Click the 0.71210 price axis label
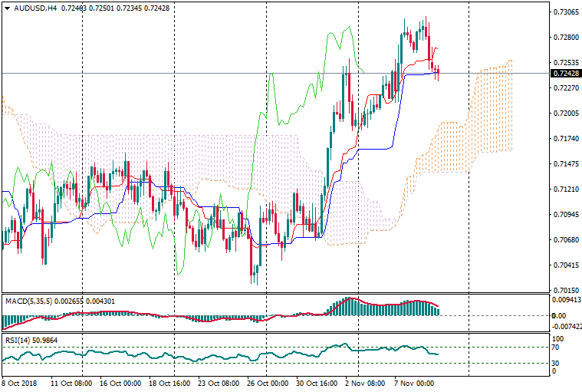This screenshot has width=582, height=392. pyautogui.click(x=564, y=189)
